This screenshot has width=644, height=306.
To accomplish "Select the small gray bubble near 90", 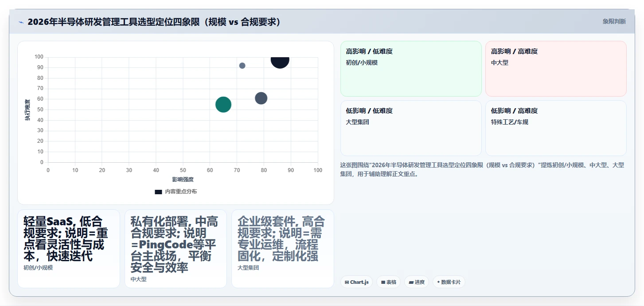I will click(x=242, y=66).
